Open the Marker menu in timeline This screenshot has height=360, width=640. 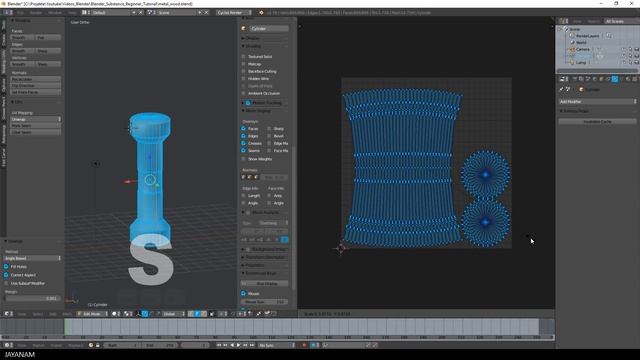pyautogui.click(x=38, y=345)
